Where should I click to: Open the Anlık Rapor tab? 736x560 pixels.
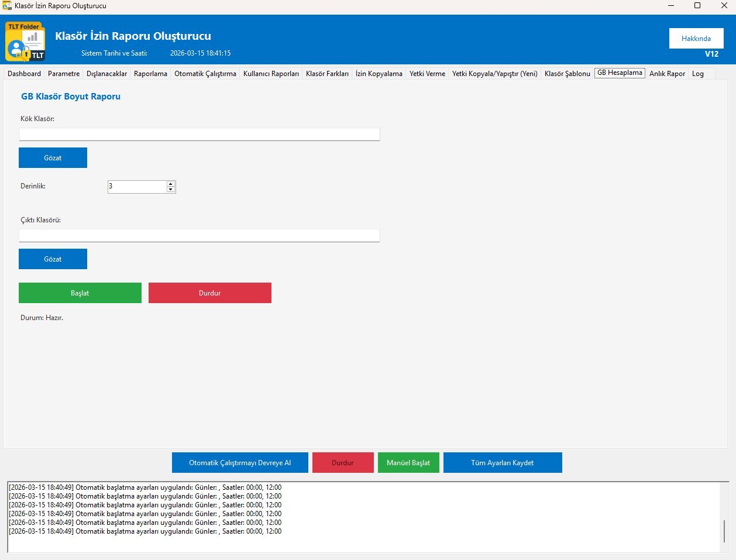[667, 74]
